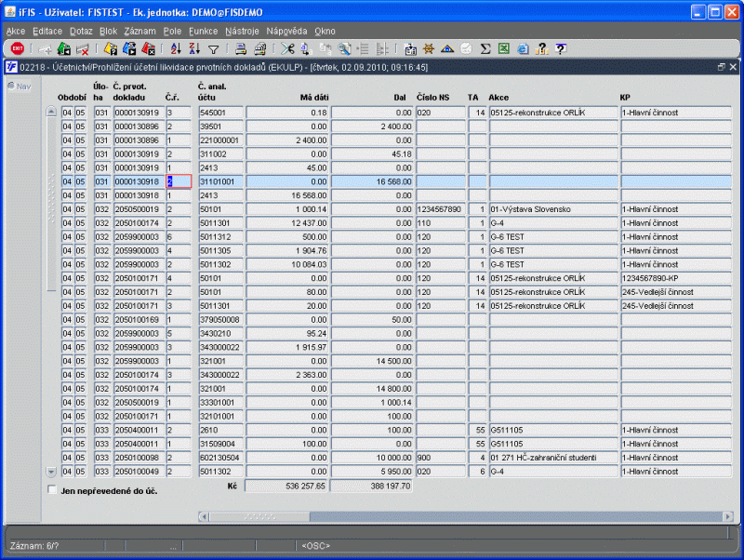Click the sort descending Z-A icon

click(x=195, y=48)
